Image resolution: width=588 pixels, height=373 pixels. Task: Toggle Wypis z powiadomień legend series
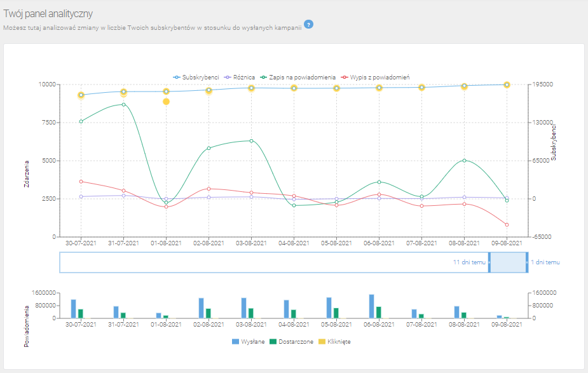pos(375,77)
